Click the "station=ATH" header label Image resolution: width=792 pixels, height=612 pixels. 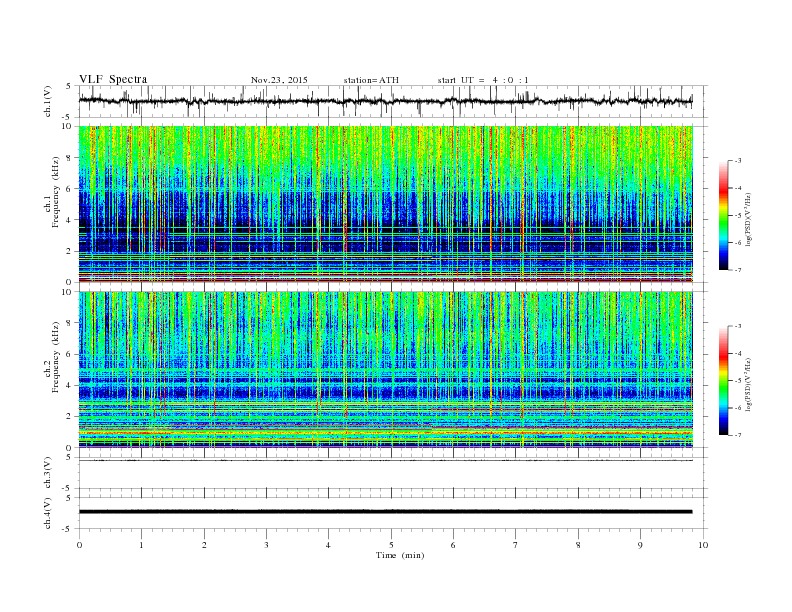tap(371, 80)
